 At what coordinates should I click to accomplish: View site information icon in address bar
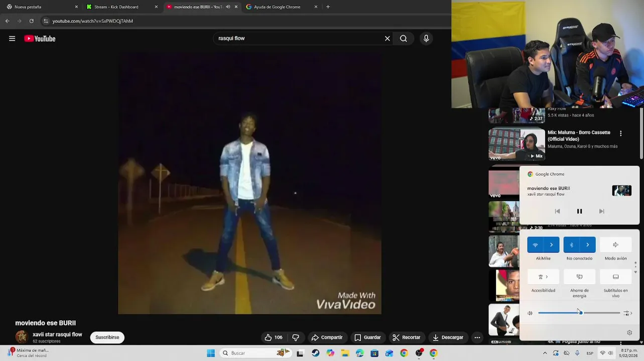46,21
